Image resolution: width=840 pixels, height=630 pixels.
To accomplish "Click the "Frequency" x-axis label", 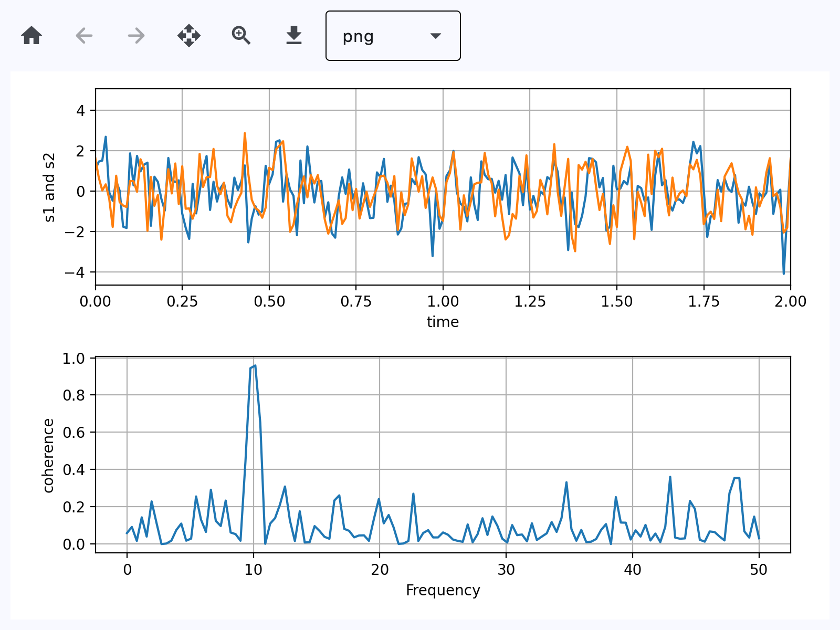I will [x=443, y=591].
